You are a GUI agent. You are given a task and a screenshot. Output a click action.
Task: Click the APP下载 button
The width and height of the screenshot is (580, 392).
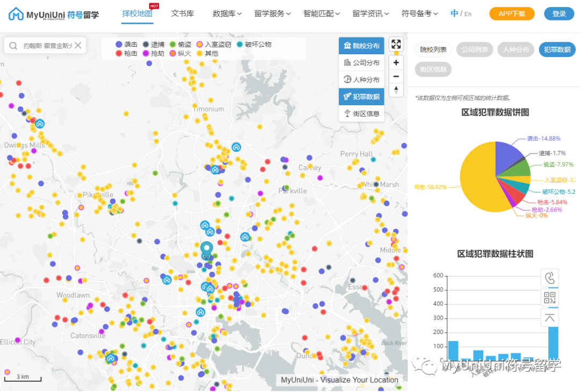pyautogui.click(x=512, y=13)
